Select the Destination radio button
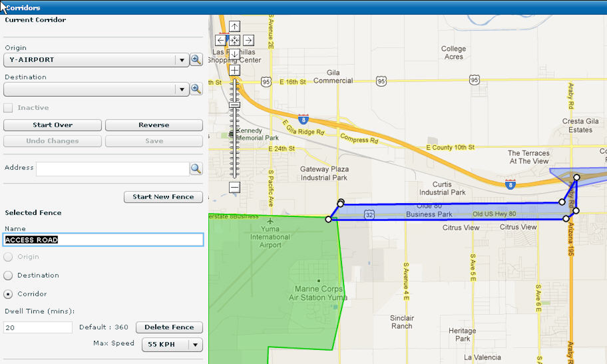607x364 pixels. click(8, 276)
